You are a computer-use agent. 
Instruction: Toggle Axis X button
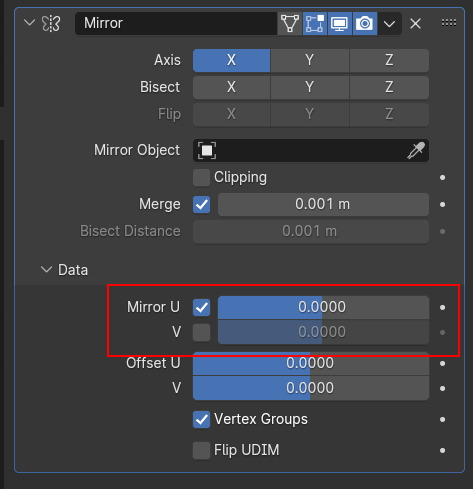pyautogui.click(x=231, y=60)
